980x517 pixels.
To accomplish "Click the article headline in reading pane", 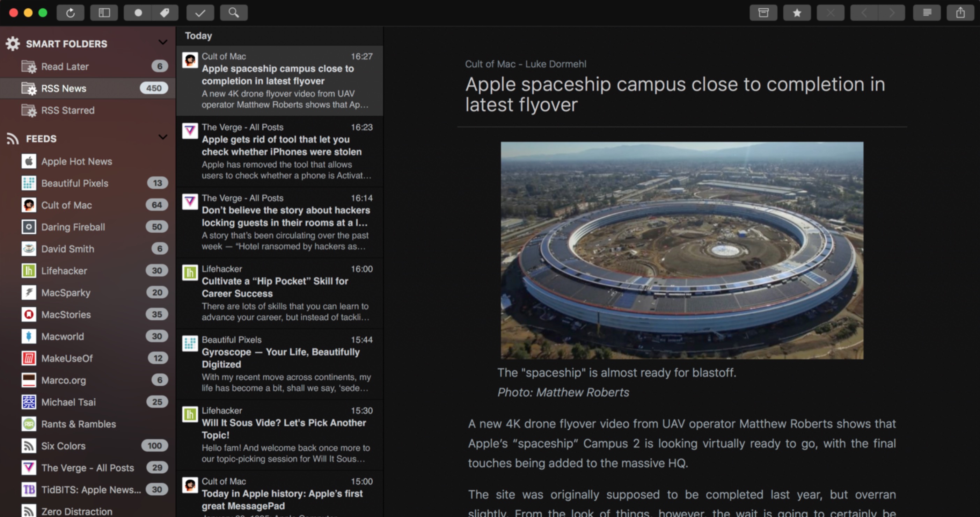I will (675, 94).
